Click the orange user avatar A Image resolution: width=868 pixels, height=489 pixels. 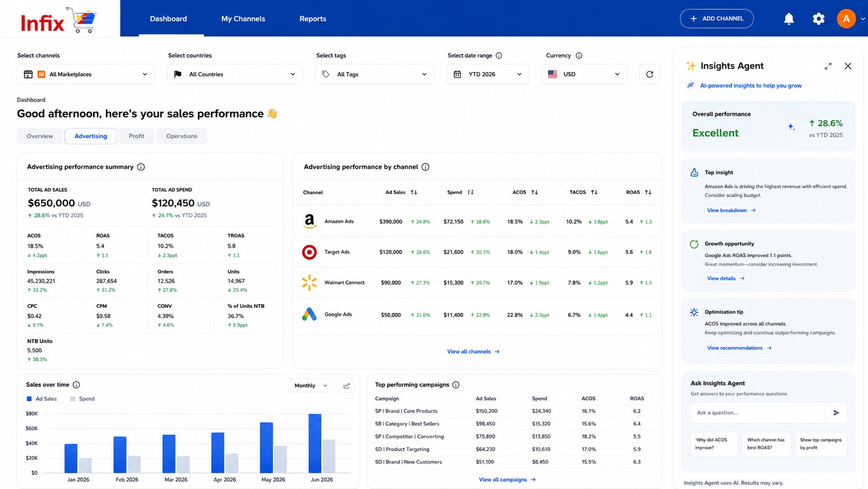click(x=846, y=19)
